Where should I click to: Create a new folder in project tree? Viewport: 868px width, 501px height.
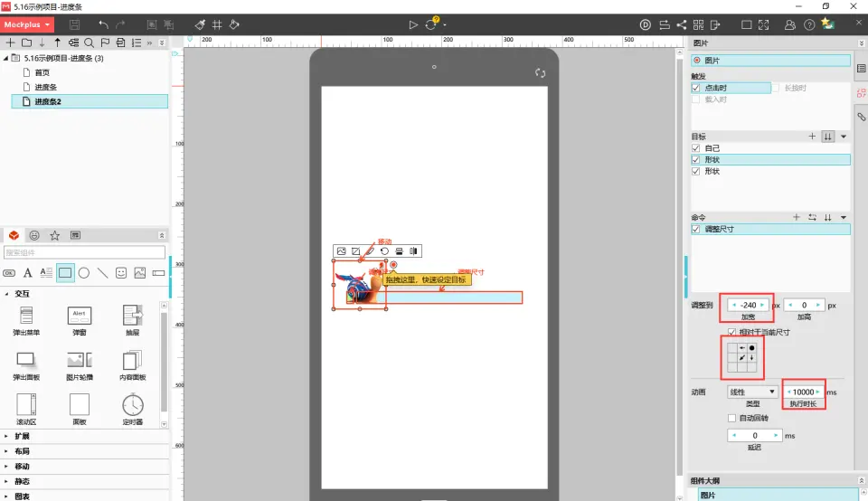[x=26, y=43]
